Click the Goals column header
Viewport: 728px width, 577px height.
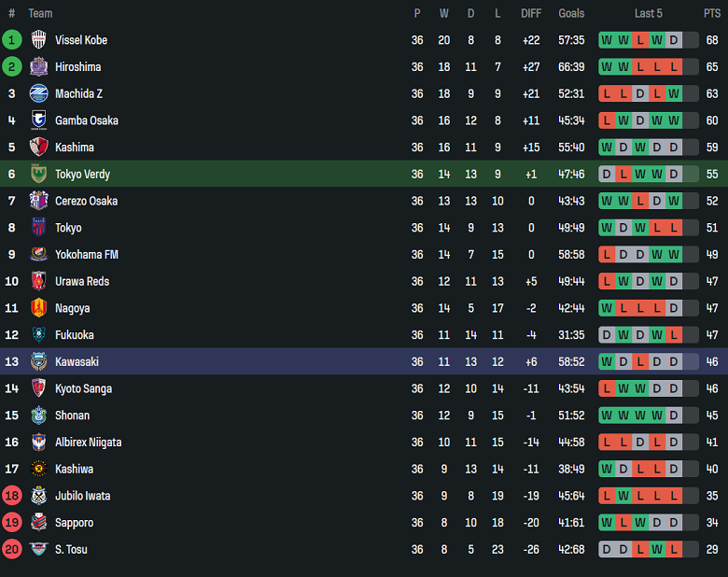tap(571, 13)
